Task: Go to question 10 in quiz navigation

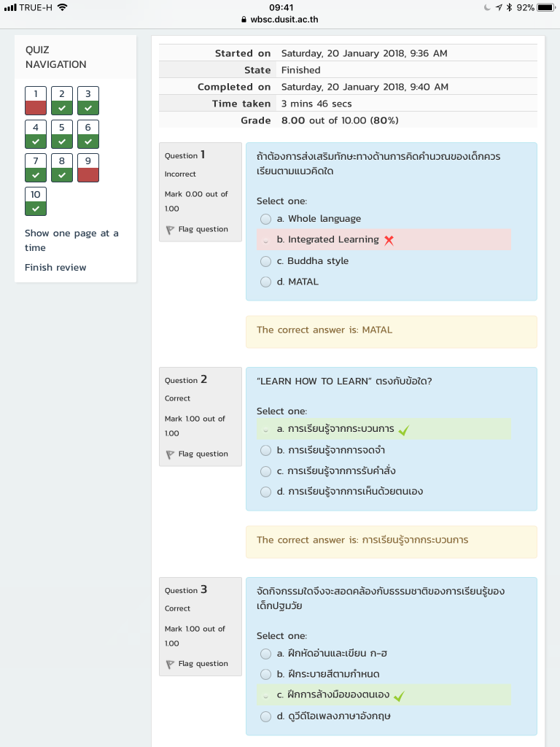Action: [36, 201]
